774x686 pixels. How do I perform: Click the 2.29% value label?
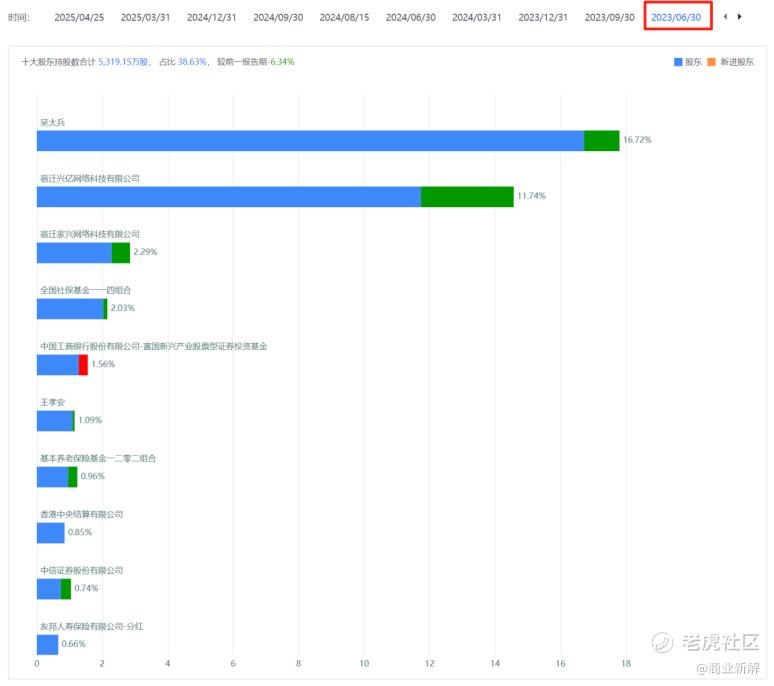click(x=145, y=252)
